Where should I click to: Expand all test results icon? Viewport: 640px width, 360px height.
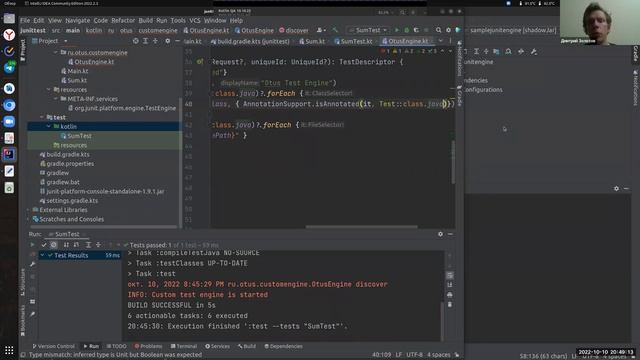coord(88,244)
